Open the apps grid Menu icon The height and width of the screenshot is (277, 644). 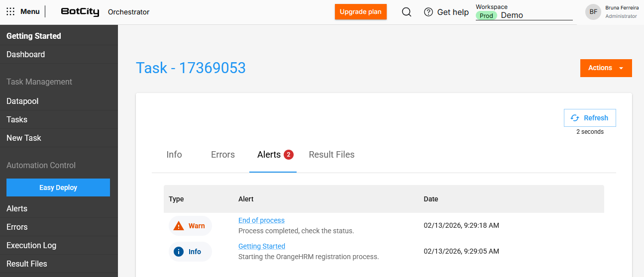[10, 12]
